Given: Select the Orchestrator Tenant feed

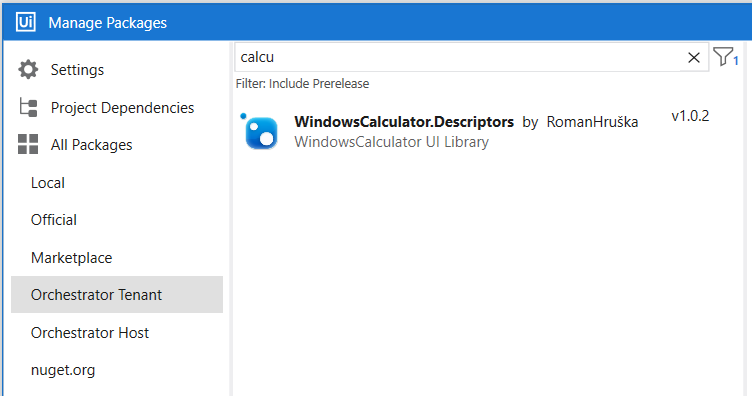Looking at the screenshot, I should point(117,294).
